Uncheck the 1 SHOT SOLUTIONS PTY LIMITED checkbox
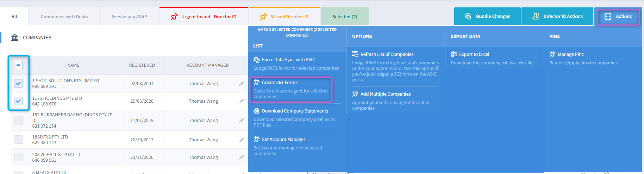The image size is (644, 174). (x=18, y=83)
